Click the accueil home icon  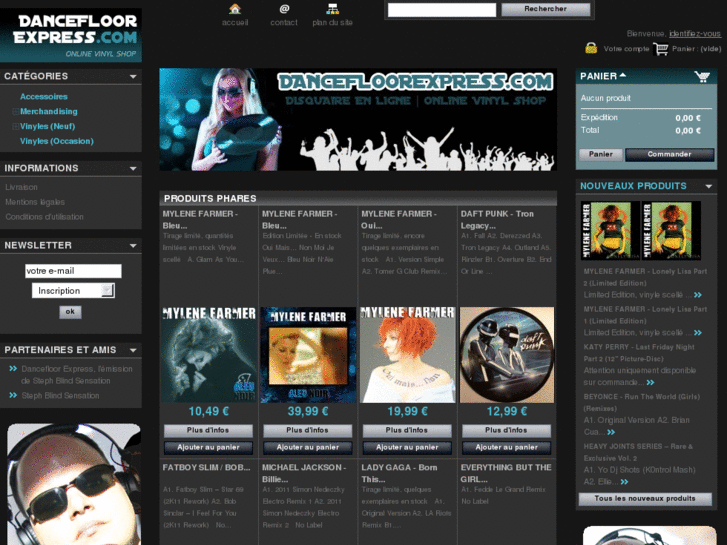click(235, 9)
